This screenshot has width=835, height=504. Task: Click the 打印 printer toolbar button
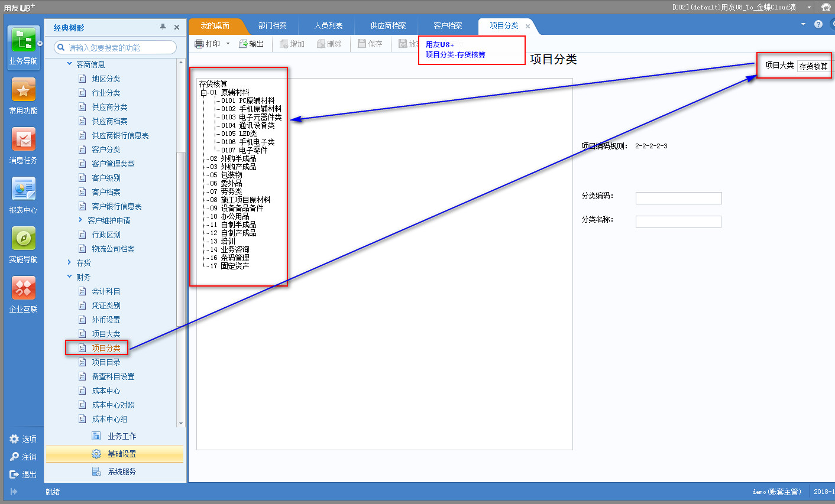[x=208, y=44]
